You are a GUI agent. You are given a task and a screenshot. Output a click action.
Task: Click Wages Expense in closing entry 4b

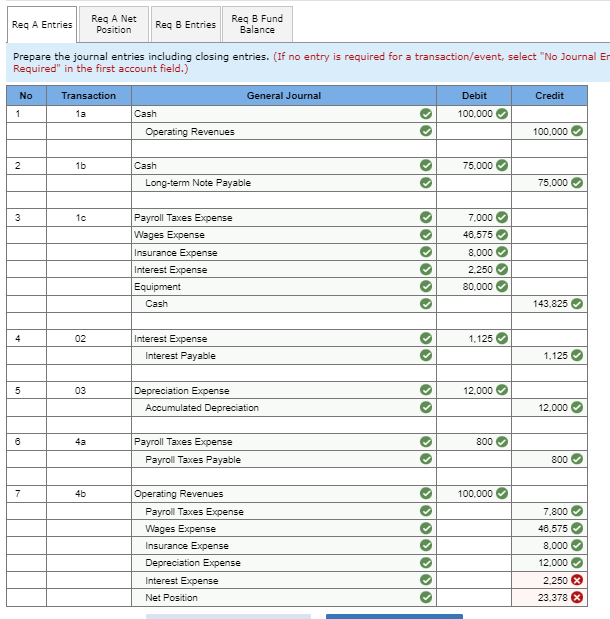(x=284, y=528)
